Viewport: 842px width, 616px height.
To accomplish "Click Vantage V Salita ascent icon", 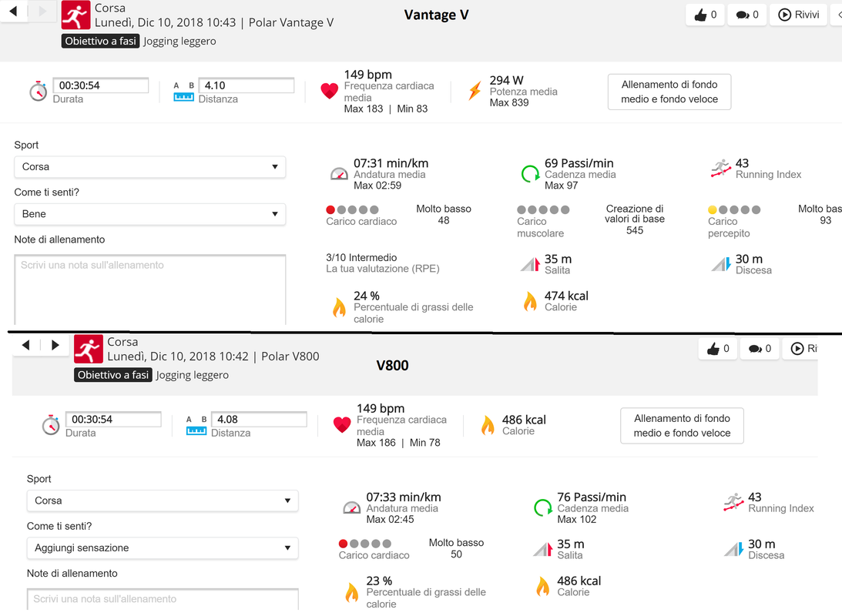I will click(x=530, y=265).
